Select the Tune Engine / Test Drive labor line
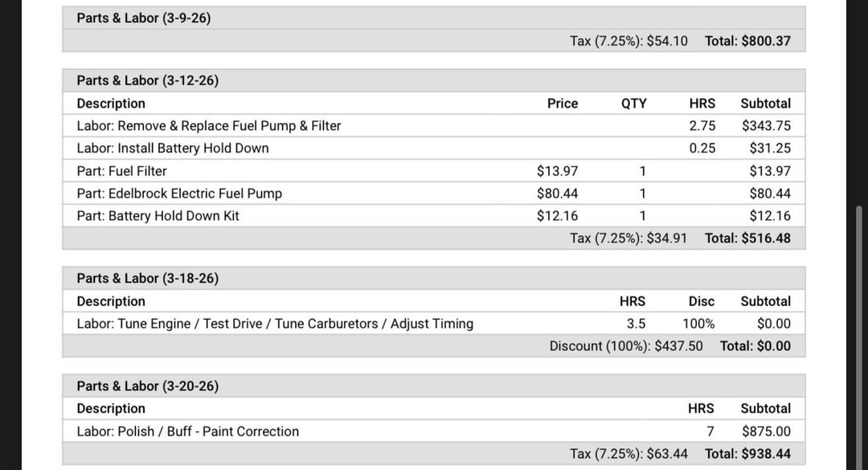 point(275,323)
